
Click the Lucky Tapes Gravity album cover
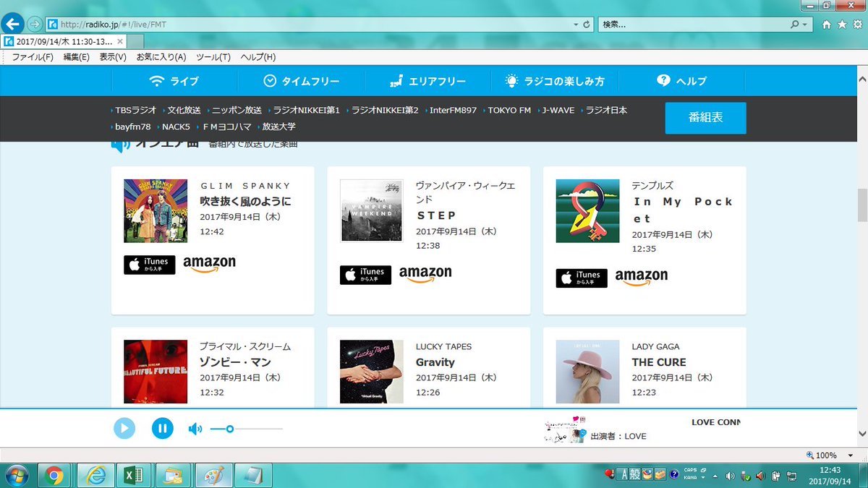click(x=372, y=371)
